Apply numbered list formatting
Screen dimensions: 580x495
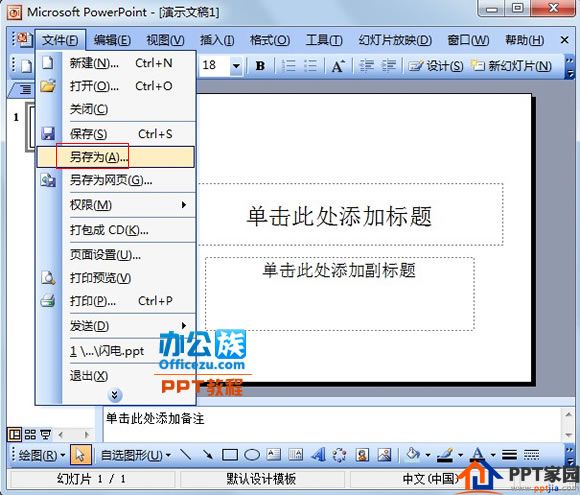[x=289, y=66]
